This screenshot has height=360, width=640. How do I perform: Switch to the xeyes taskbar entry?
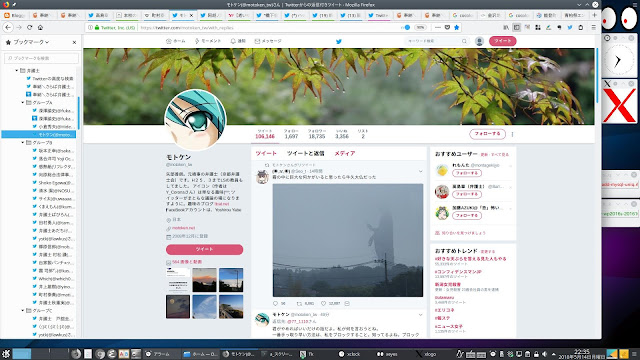pos(387,354)
